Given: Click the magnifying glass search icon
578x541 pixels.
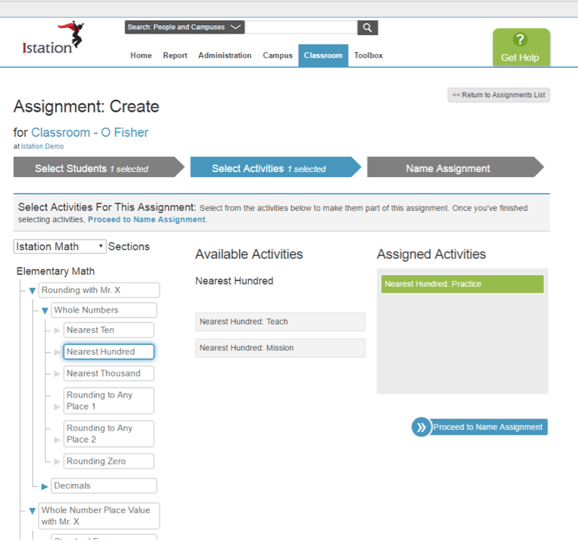Looking at the screenshot, I should 367,27.
